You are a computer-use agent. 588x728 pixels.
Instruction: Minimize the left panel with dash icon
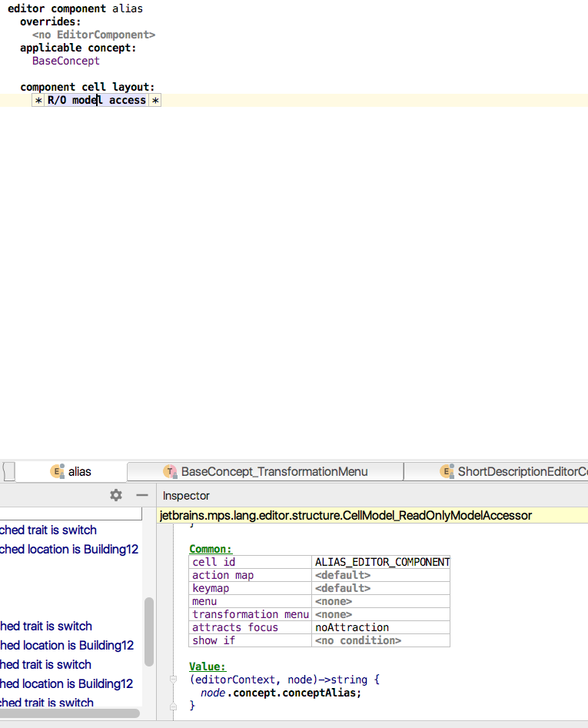(x=141, y=495)
